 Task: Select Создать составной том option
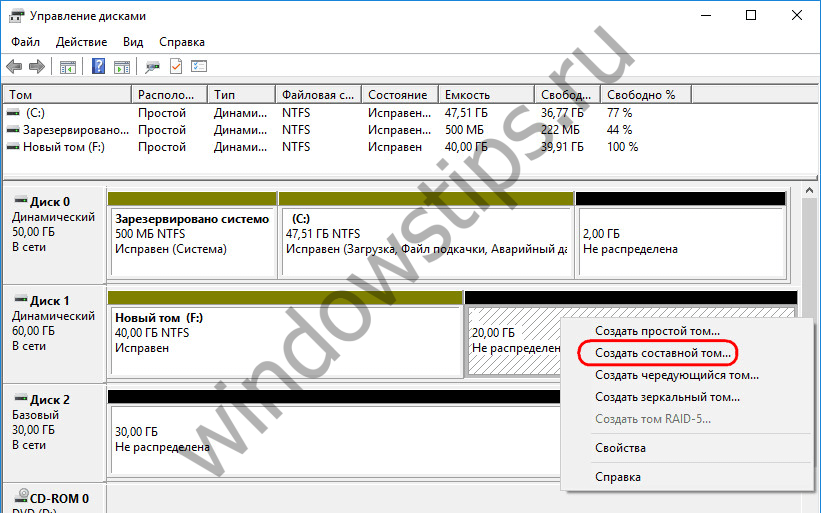pyautogui.click(x=663, y=353)
